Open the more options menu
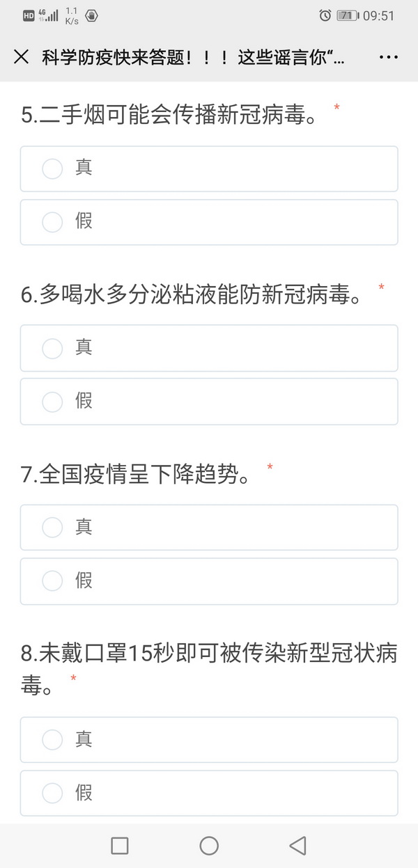The width and height of the screenshot is (418, 868). [389, 58]
